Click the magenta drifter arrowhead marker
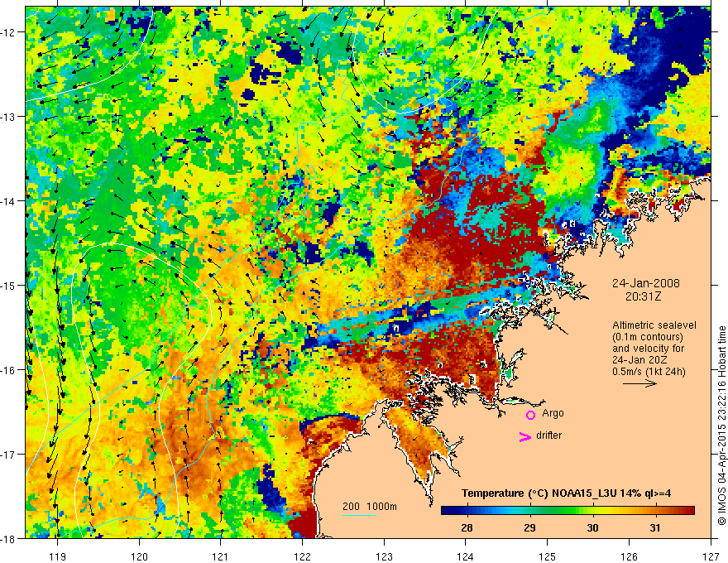This screenshot has width=728, height=563. coord(524,436)
